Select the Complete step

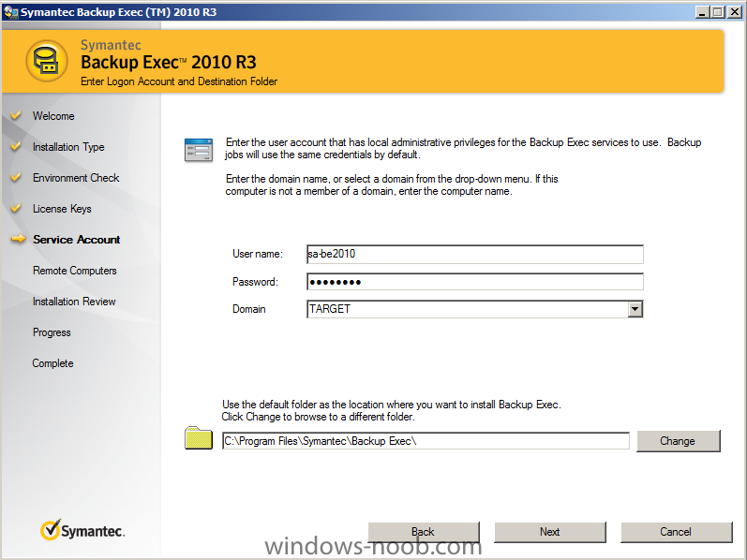52,363
